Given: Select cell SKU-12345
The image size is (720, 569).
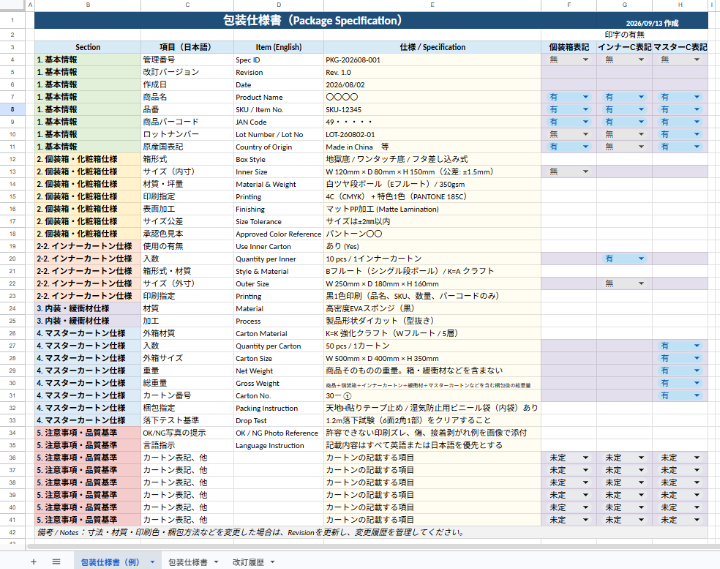Looking at the screenshot, I should (432, 109).
